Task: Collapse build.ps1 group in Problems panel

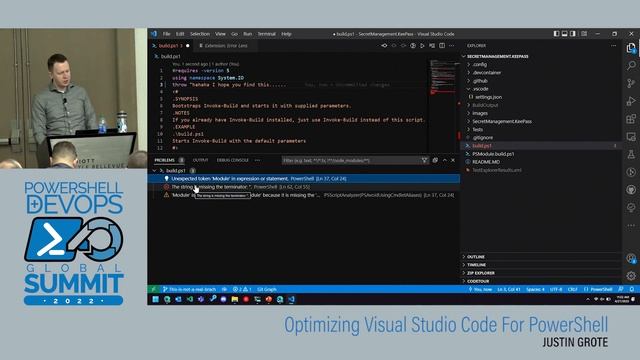Action: pos(154,171)
